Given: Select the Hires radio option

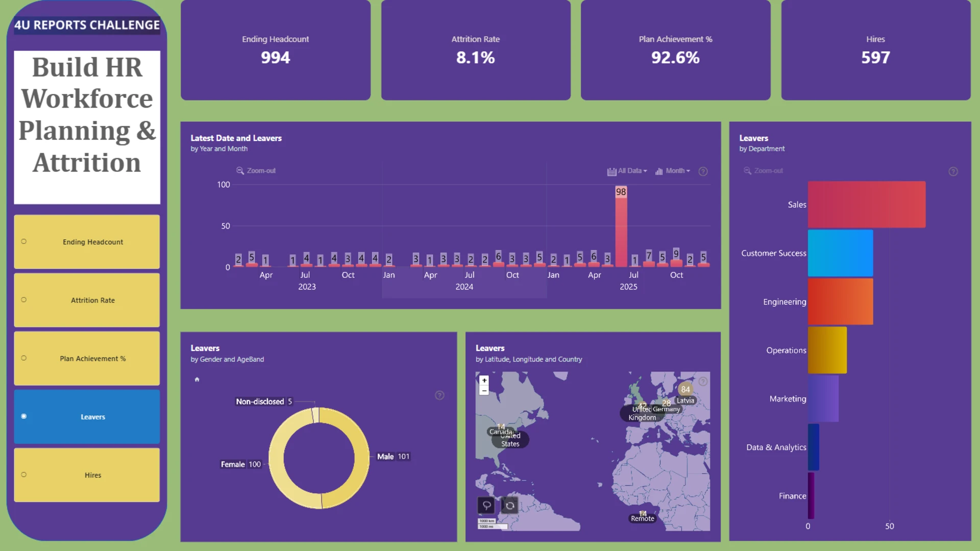Looking at the screenshot, I should (x=24, y=474).
